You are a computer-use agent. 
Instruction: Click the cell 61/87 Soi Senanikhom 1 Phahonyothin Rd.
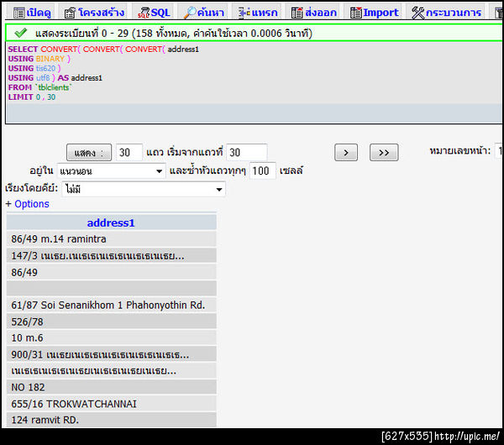tap(111, 305)
